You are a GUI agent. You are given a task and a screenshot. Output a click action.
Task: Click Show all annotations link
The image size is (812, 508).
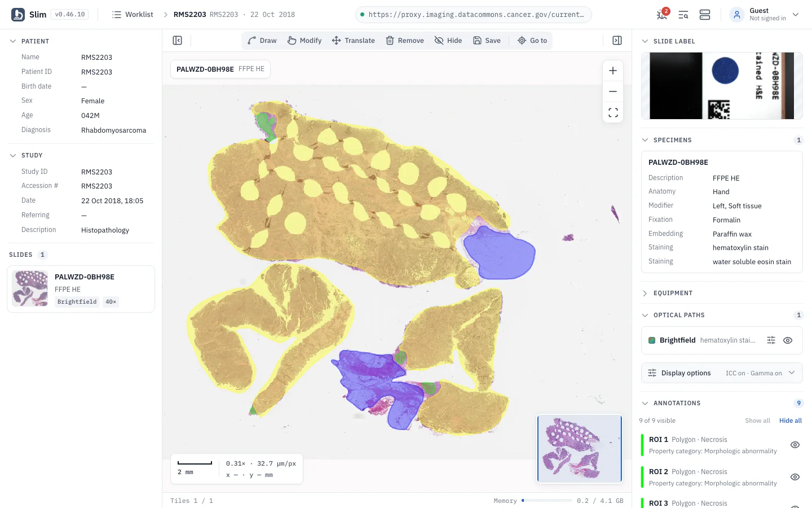[x=757, y=421]
